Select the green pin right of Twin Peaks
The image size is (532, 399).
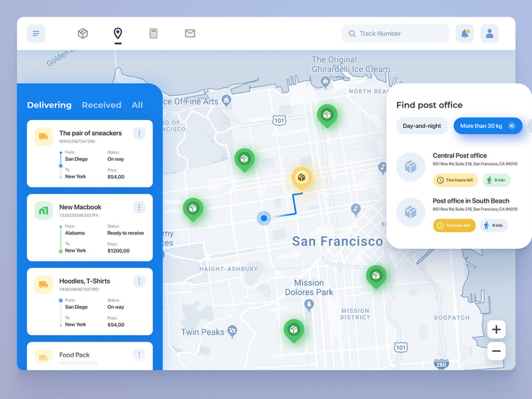[x=294, y=330]
